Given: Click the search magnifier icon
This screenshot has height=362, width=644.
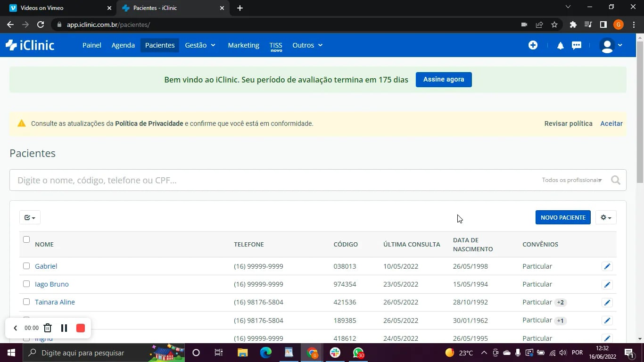Looking at the screenshot, I should 616,180.
